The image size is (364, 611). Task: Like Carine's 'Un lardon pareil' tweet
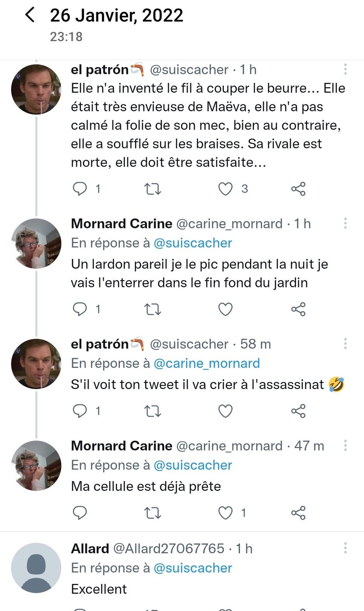click(225, 309)
